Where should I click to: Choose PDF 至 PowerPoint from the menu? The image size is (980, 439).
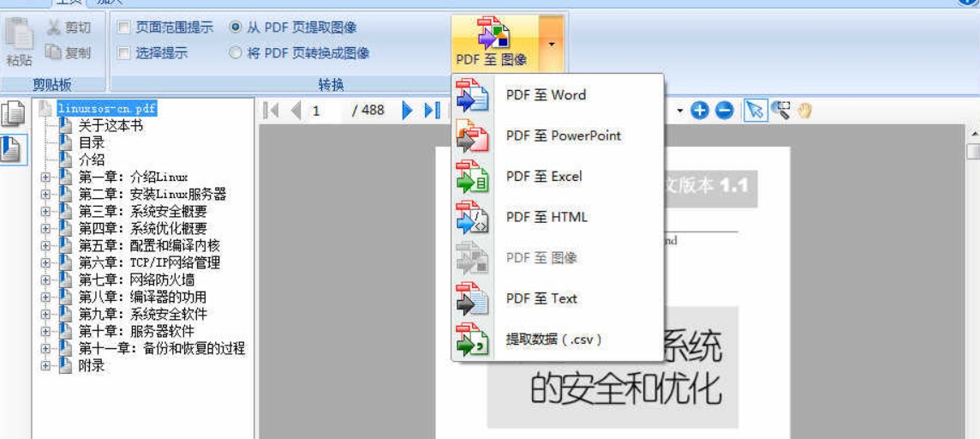pyautogui.click(x=556, y=135)
